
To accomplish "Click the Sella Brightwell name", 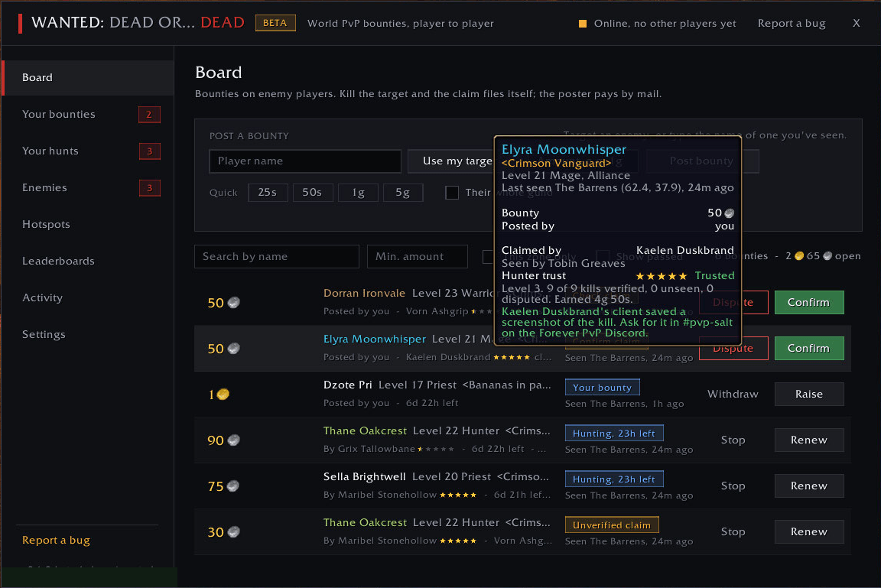I will pos(364,477).
